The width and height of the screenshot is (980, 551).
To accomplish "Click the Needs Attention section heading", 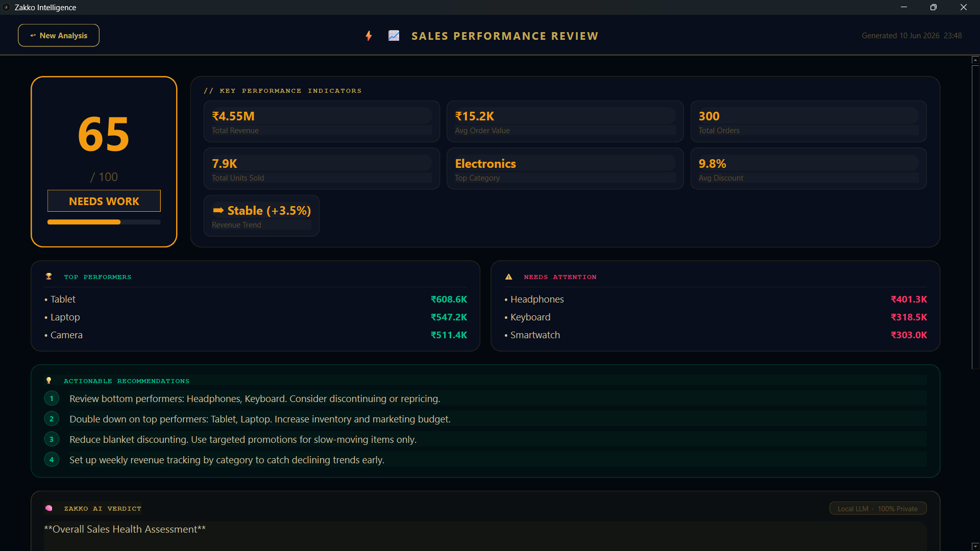I will 560,277.
